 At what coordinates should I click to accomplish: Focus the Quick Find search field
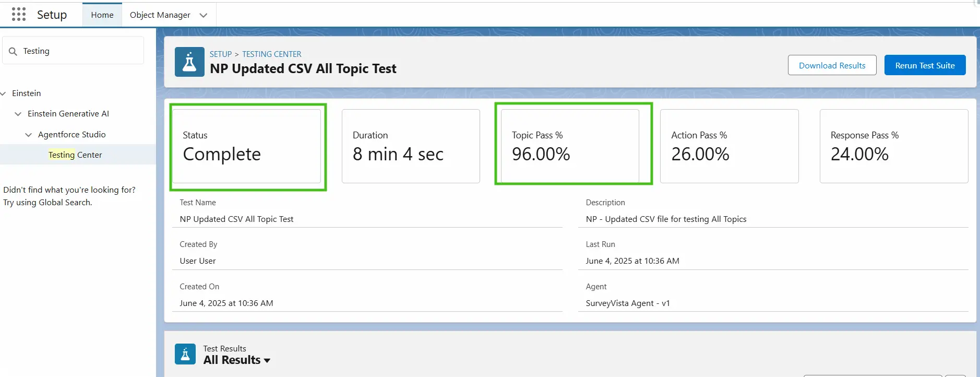[78, 51]
